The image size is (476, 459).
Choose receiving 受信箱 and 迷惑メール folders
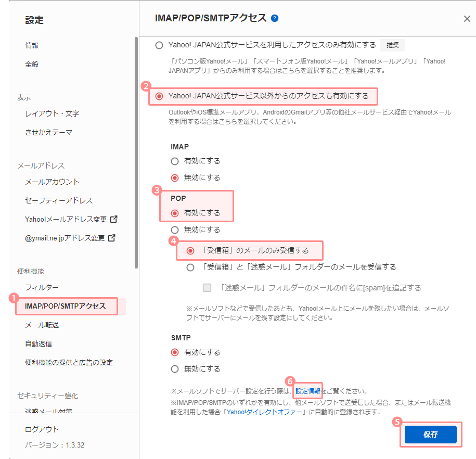[190, 267]
